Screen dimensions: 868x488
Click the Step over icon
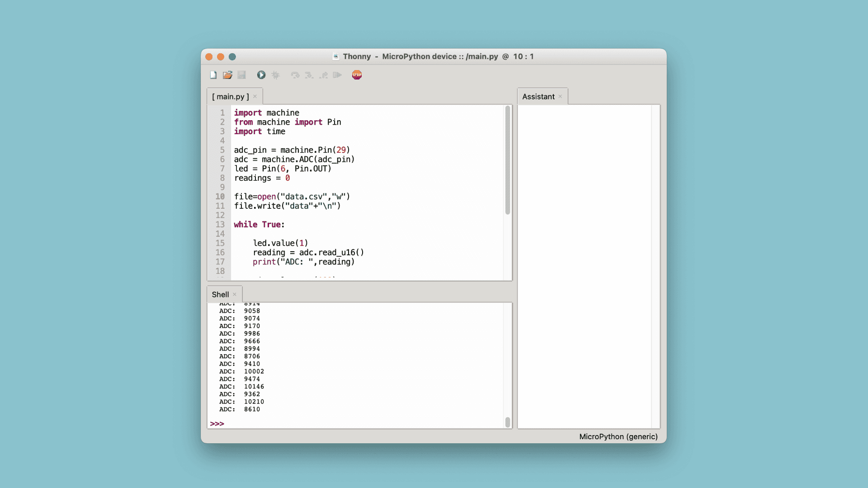click(x=295, y=75)
